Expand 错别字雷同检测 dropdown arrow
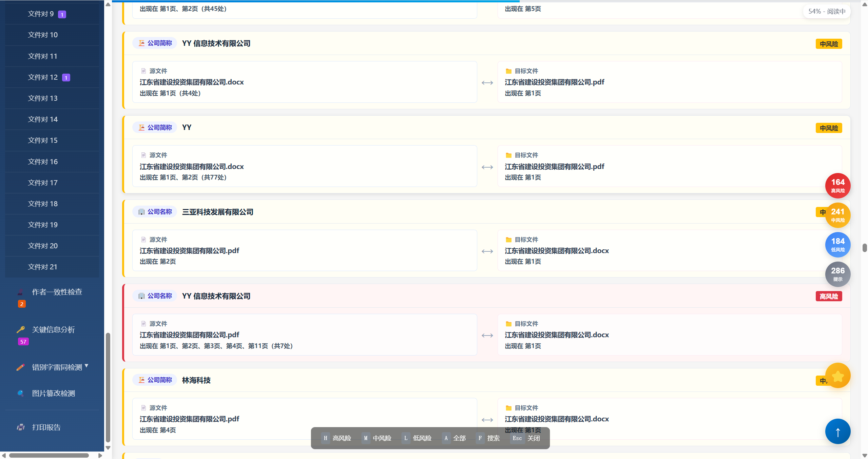Image resolution: width=868 pixels, height=459 pixels. [86, 366]
